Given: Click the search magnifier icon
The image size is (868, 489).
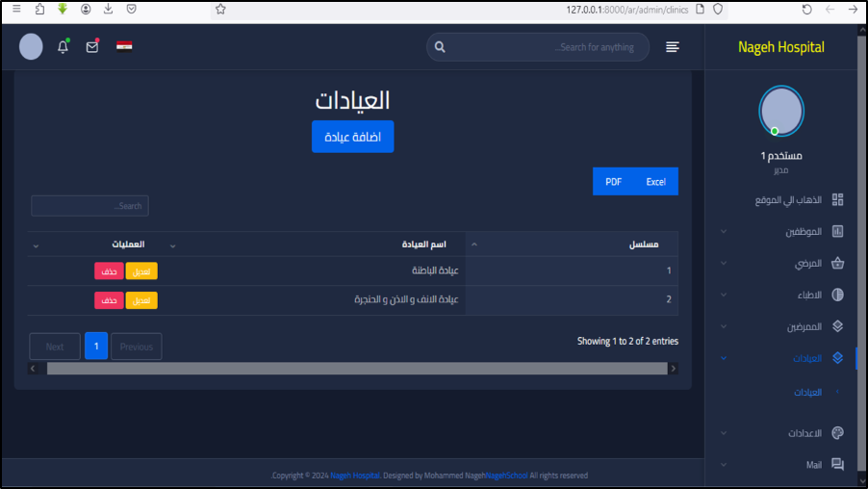Looking at the screenshot, I should click(x=440, y=47).
